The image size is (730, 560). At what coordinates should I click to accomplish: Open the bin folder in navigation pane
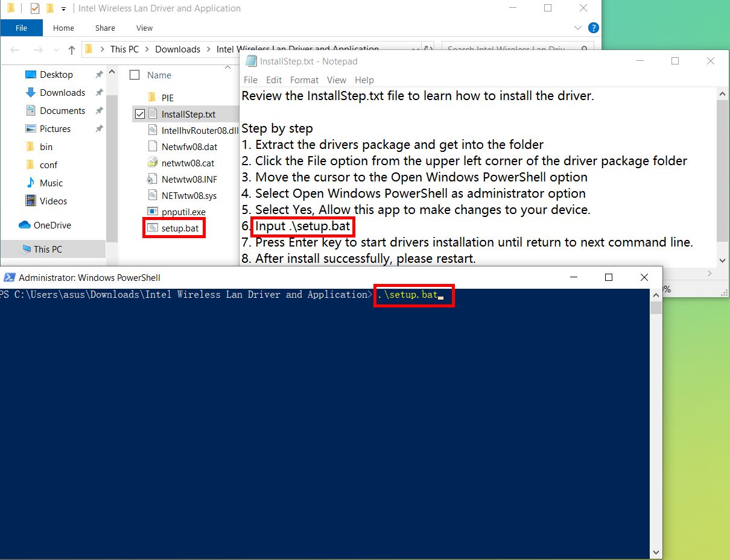(46, 147)
